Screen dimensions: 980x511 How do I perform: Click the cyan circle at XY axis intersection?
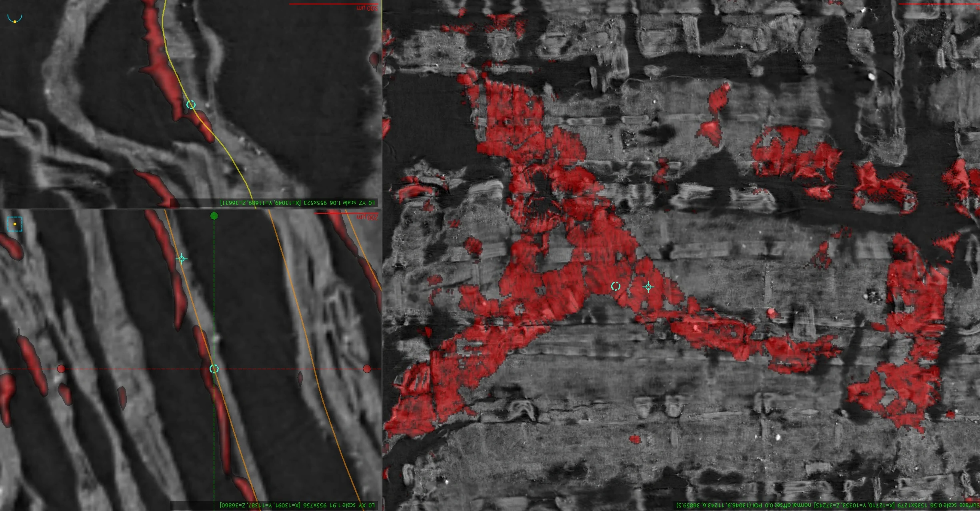coord(214,369)
